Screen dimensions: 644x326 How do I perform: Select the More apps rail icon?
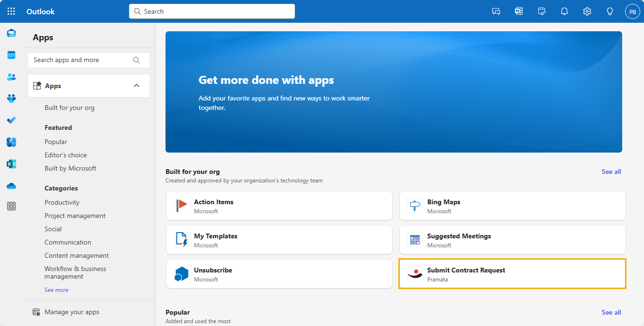point(11,206)
